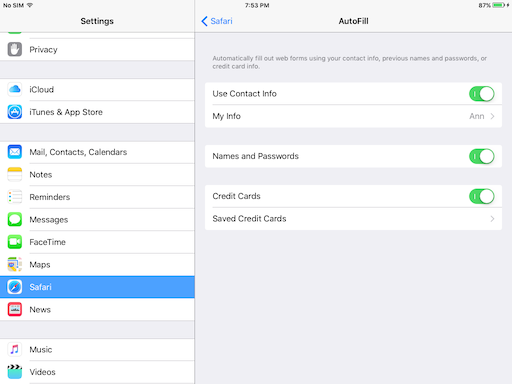Viewport: 512px width, 384px height.
Task: Go back using the Safari chevron
Action: [204, 21]
